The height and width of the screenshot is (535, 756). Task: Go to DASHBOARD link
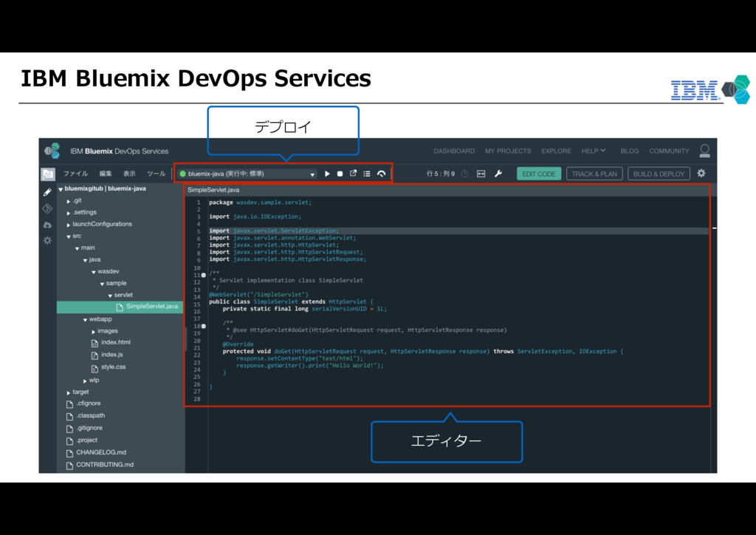[x=454, y=151]
